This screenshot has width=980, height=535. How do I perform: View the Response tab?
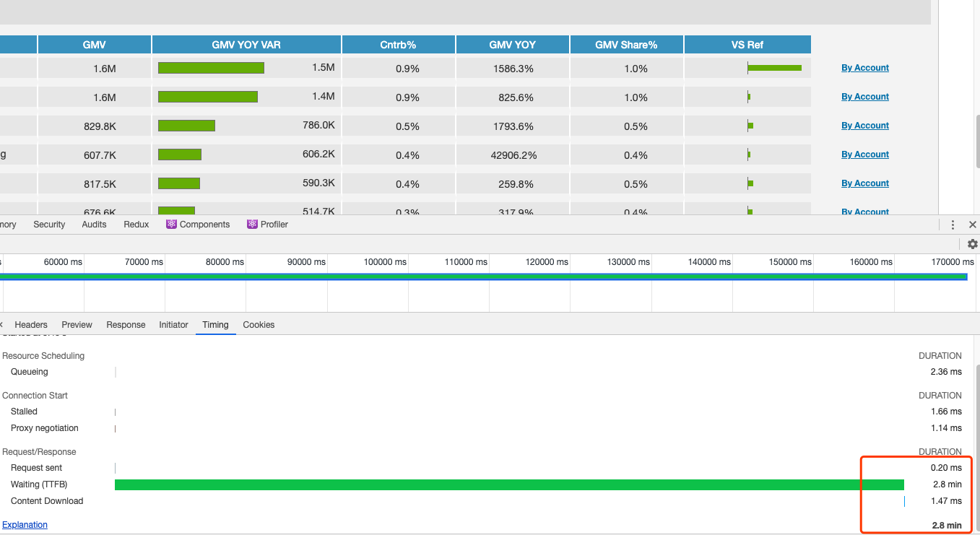[126, 325]
